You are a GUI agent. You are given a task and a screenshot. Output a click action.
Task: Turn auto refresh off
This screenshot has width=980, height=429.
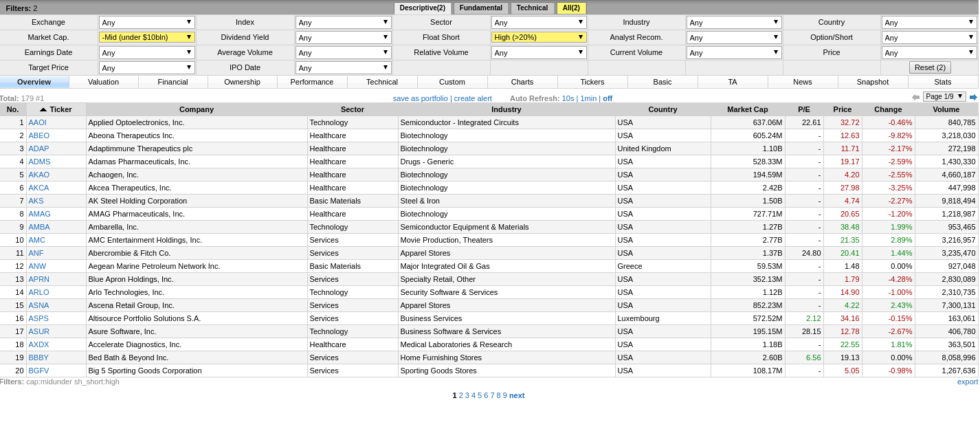click(x=608, y=98)
